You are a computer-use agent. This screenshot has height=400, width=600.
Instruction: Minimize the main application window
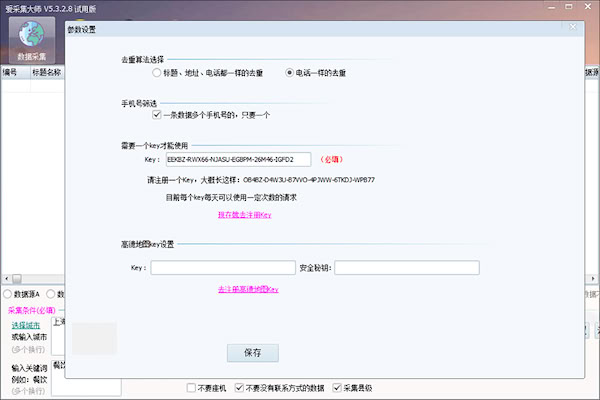click(x=551, y=7)
